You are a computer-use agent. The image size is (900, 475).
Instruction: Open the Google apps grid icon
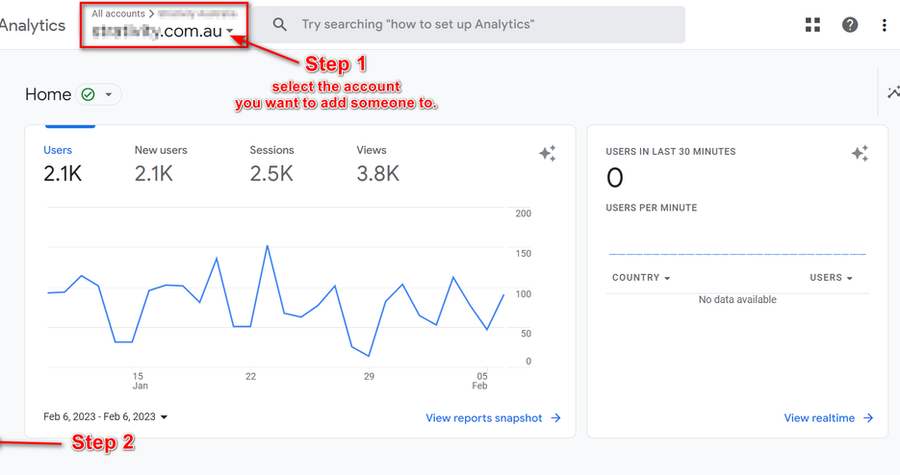coord(813,25)
